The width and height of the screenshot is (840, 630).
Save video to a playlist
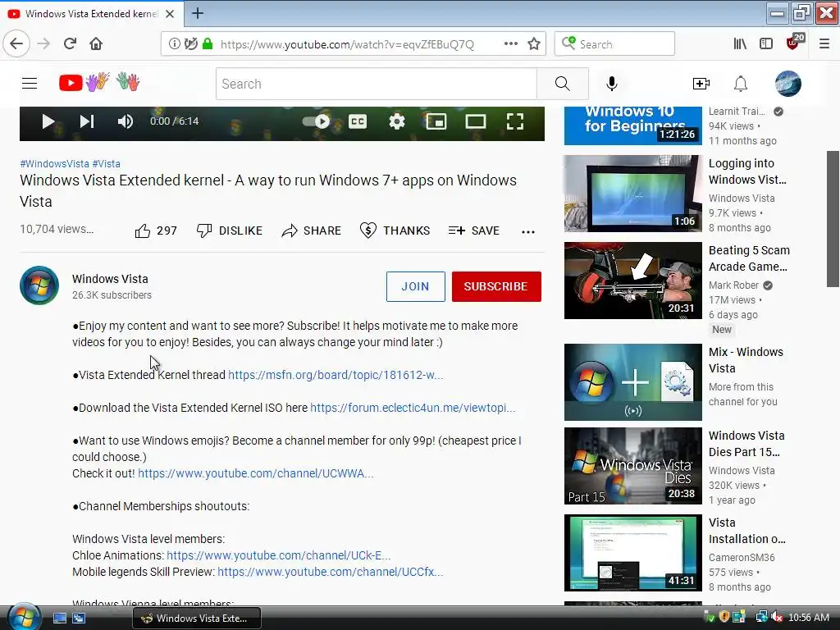tap(473, 231)
